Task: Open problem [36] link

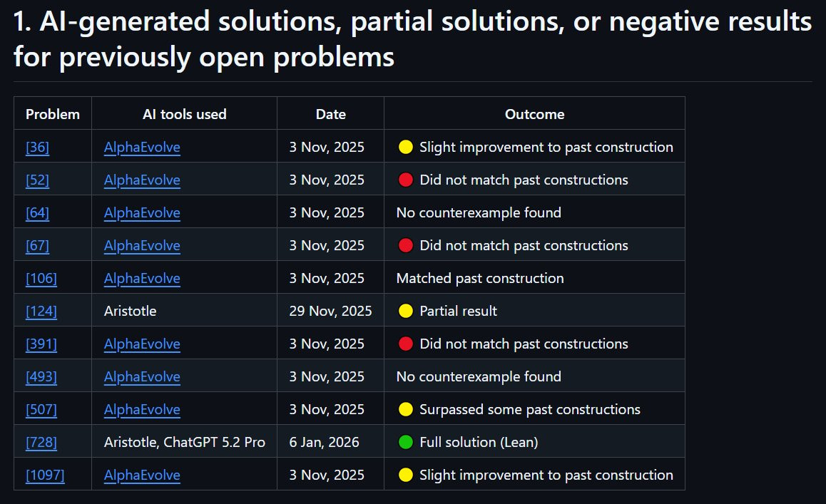Action: point(37,147)
